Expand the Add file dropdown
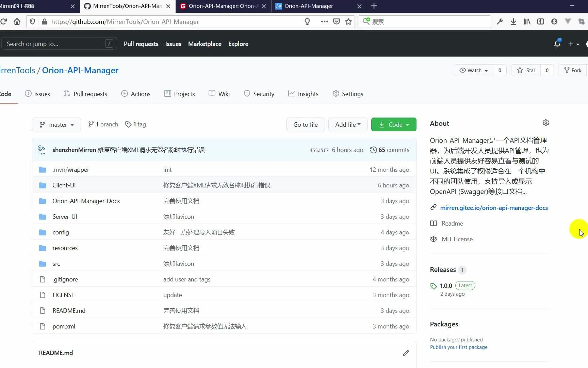This screenshot has height=368, width=588. pyautogui.click(x=347, y=124)
